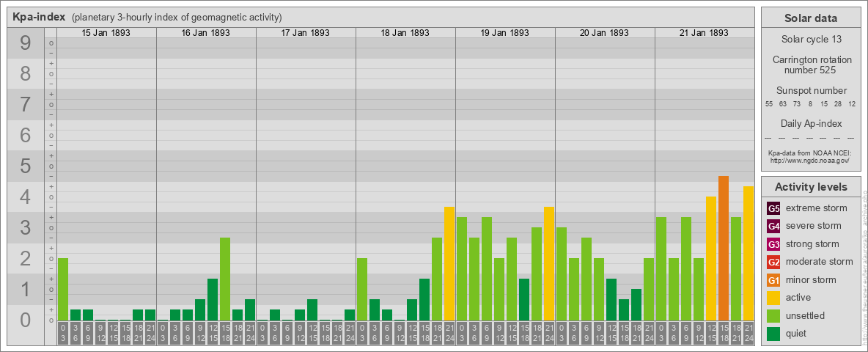Click the 0-3 bar on 20 Jan 1893
Viewport: 868px width, 352px height.
562,274
